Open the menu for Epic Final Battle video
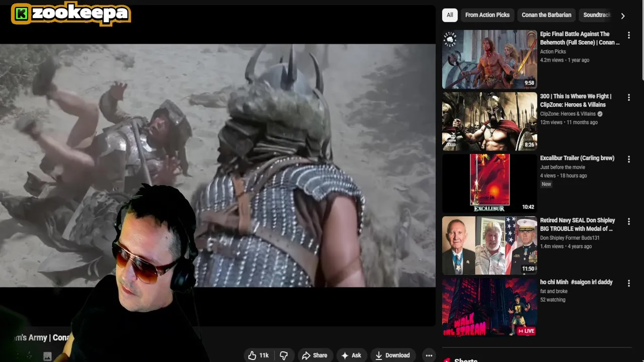 (628, 35)
